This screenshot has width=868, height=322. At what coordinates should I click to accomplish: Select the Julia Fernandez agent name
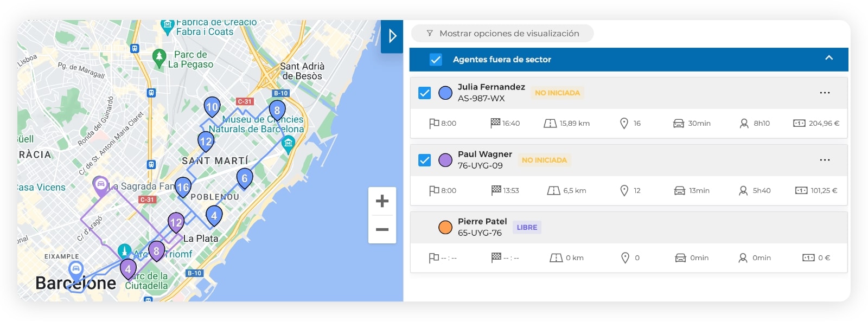pyautogui.click(x=492, y=87)
